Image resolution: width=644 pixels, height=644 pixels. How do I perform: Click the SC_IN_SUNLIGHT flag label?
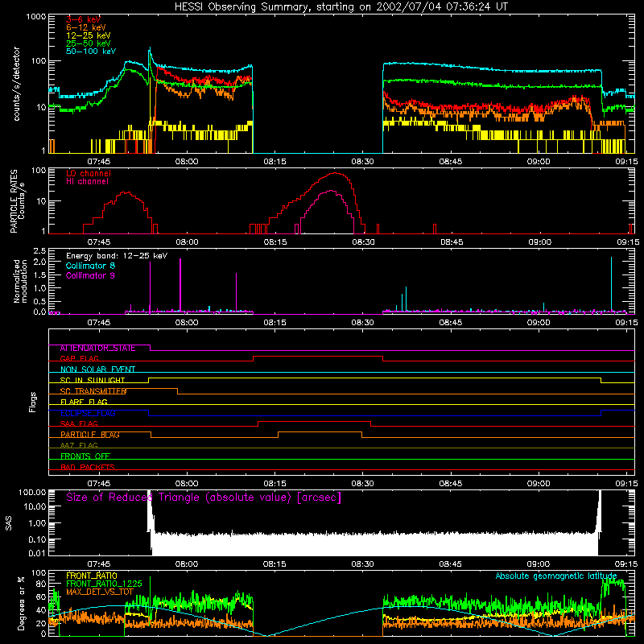pyautogui.click(x=93, y=380)
